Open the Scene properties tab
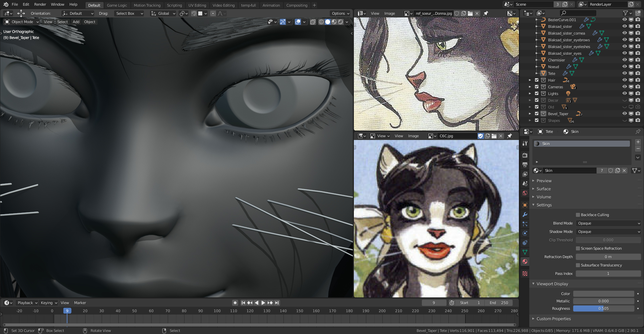This screenshot has width=644, height=334. click(x=525, y=184)
